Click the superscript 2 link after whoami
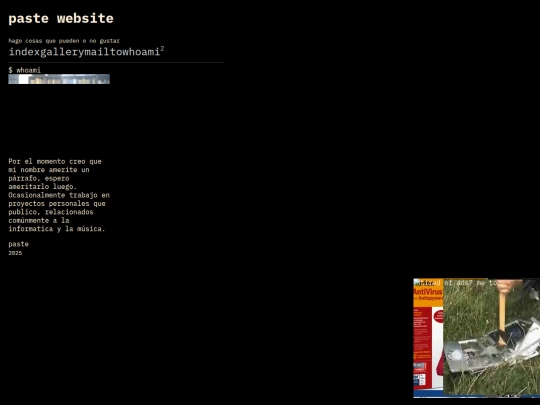Screen dimensions: 540x405 point(162,49)
